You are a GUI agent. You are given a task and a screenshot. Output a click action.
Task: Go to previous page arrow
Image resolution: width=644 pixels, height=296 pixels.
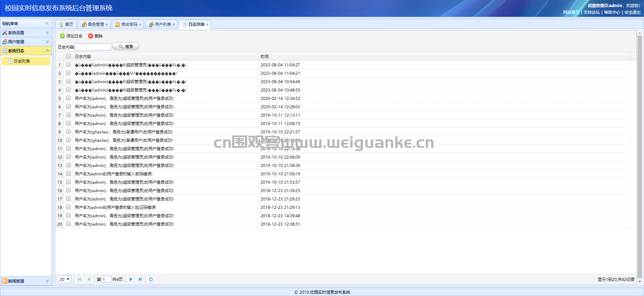[x=89, y=279]
